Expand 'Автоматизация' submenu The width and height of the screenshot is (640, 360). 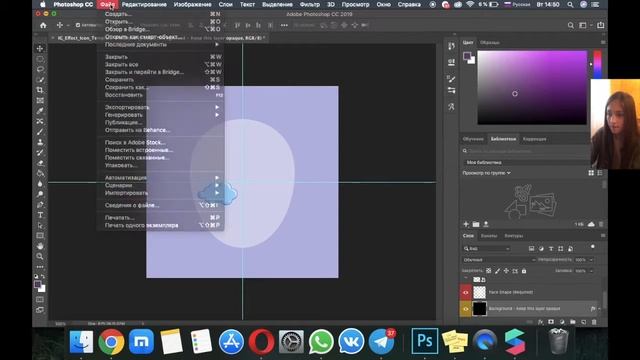pyautogui.click(x=161, y=178)
